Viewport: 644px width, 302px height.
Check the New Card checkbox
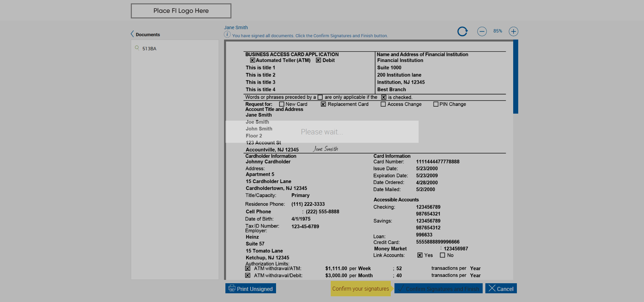pyautogui.click(x=282, y=104)
